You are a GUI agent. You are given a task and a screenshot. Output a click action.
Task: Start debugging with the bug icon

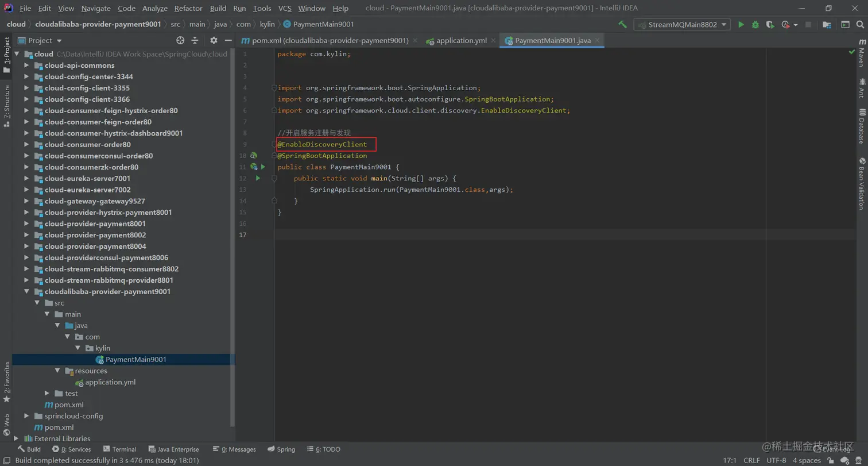coord(755,25)
